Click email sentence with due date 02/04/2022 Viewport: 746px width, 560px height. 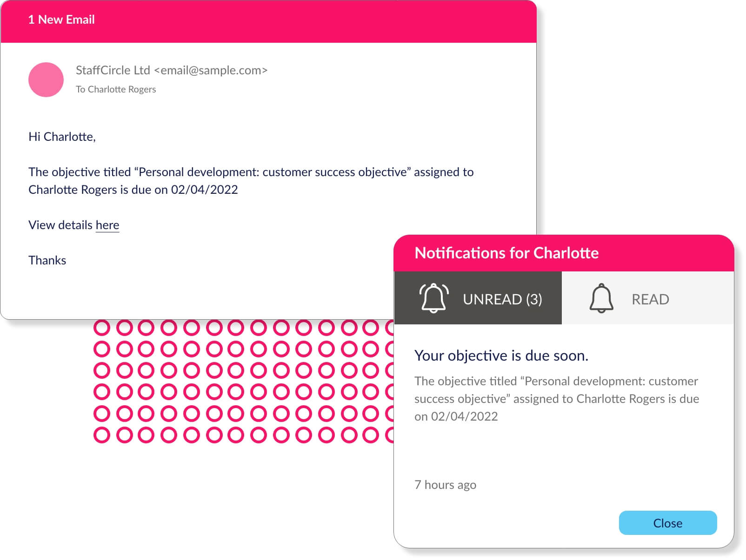251,181
